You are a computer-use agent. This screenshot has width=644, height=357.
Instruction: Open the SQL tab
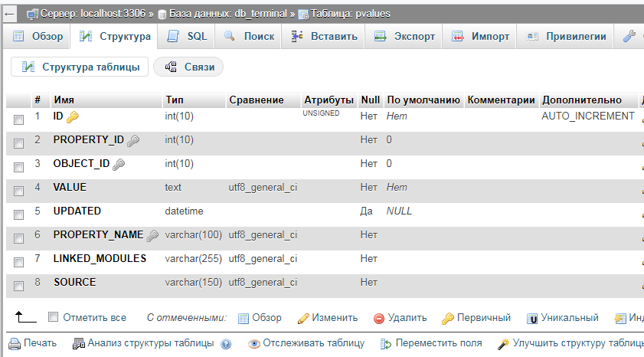187,36
